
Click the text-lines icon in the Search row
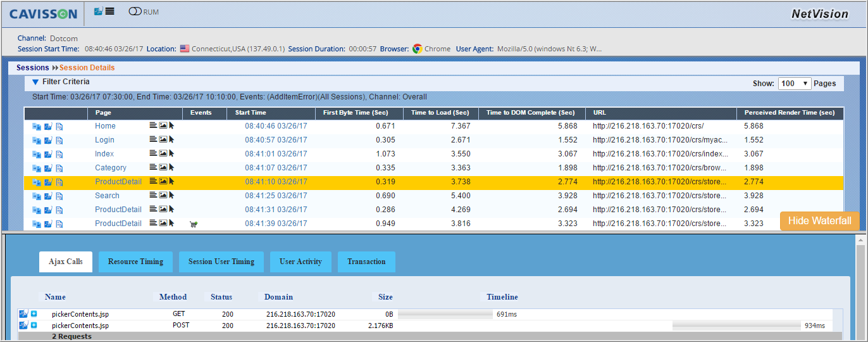click(x=153, y=195)
